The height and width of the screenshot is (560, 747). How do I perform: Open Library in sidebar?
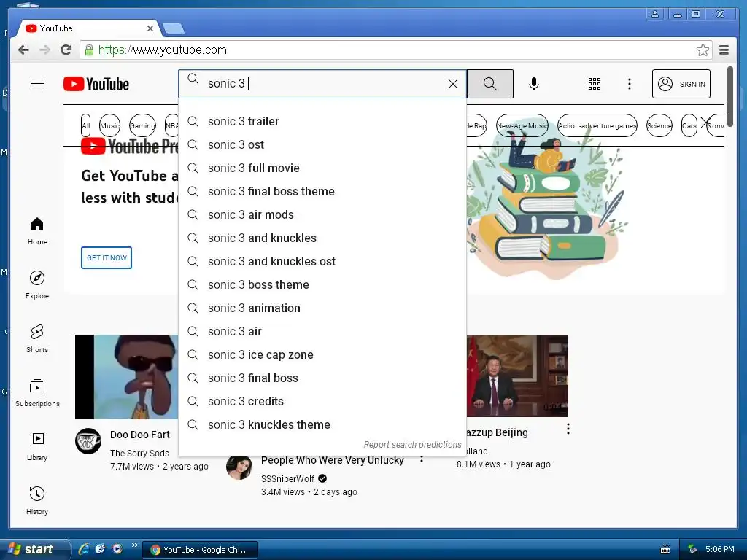(x=37, y=447)
